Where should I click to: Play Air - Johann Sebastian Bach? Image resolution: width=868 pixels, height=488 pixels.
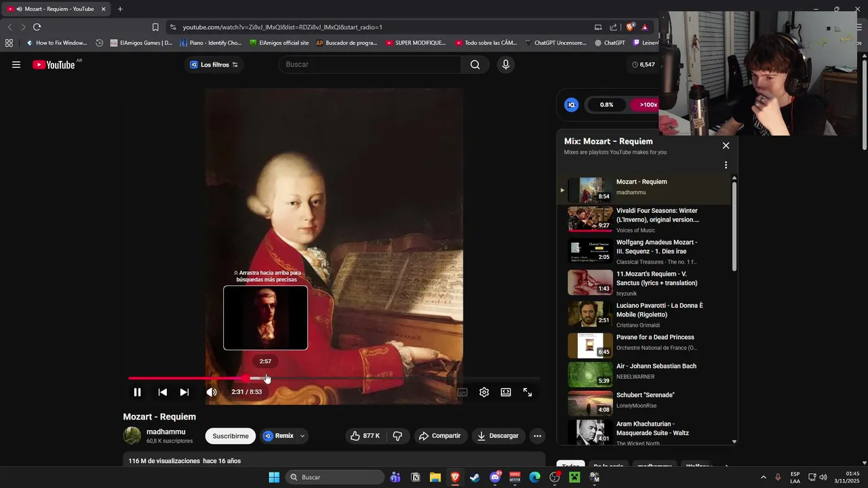644,374
